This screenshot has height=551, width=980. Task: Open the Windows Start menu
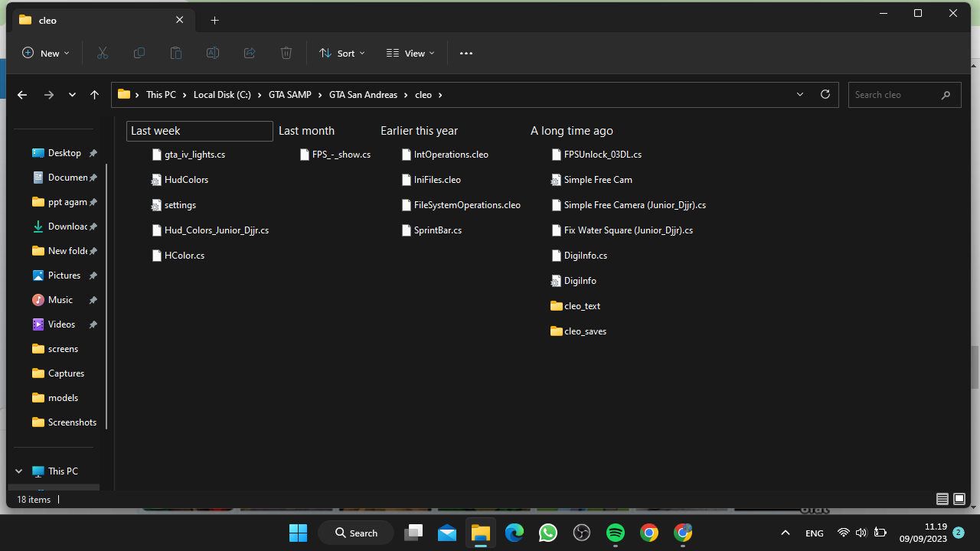pyautogui.click(x=298, y=533)
